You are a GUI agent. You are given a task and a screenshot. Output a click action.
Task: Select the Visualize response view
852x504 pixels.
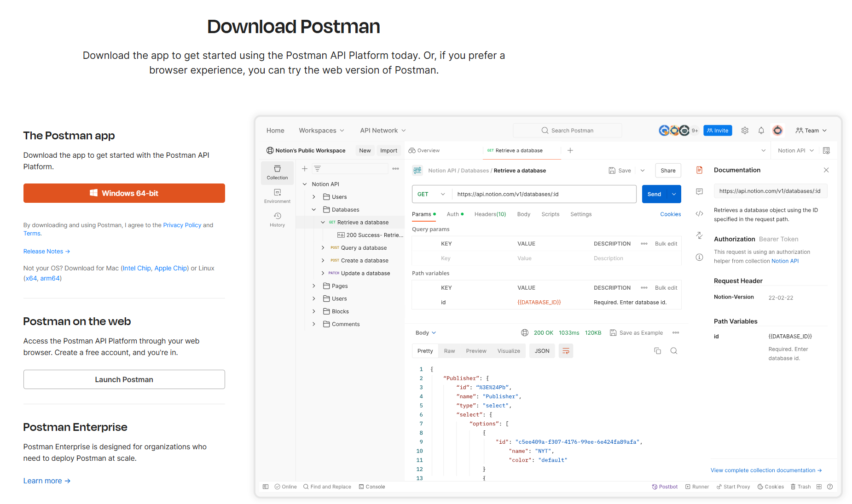(x=509, y=351)
